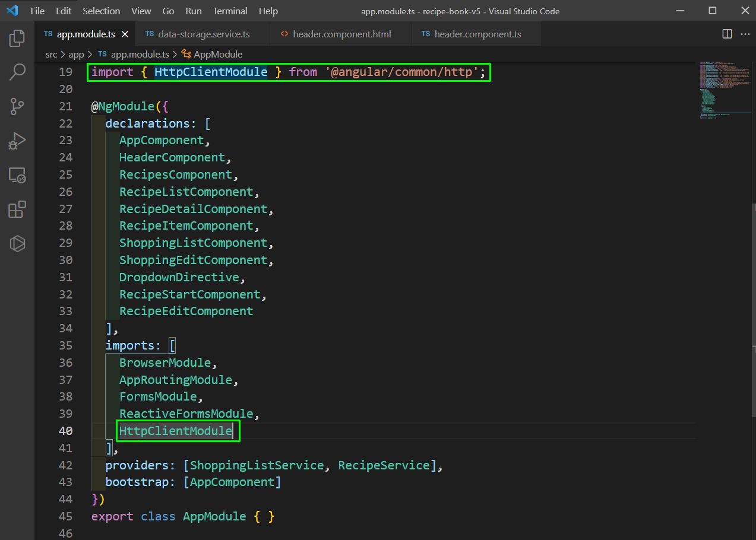Screen dimensions: 756x540
Task: Switch to data-storage.service.ts tab
Action: [x=202, y=34]
